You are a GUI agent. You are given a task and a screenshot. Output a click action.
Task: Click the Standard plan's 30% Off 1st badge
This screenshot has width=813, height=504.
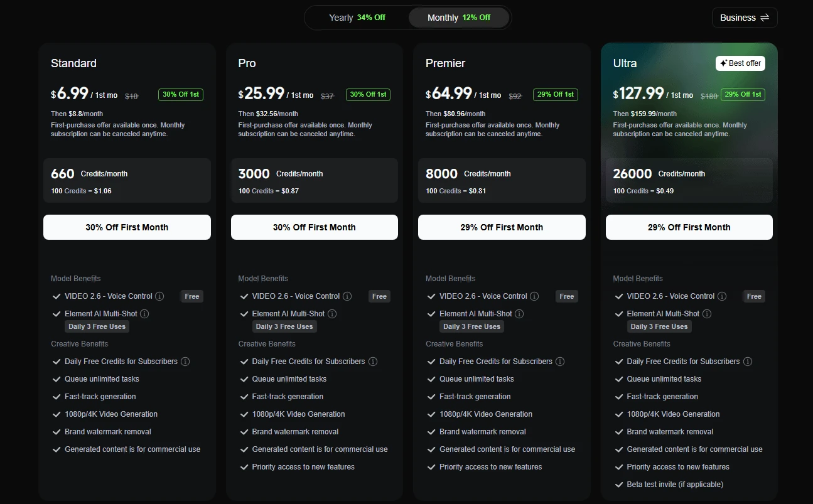pyautogui.click(x=181, y=95)
